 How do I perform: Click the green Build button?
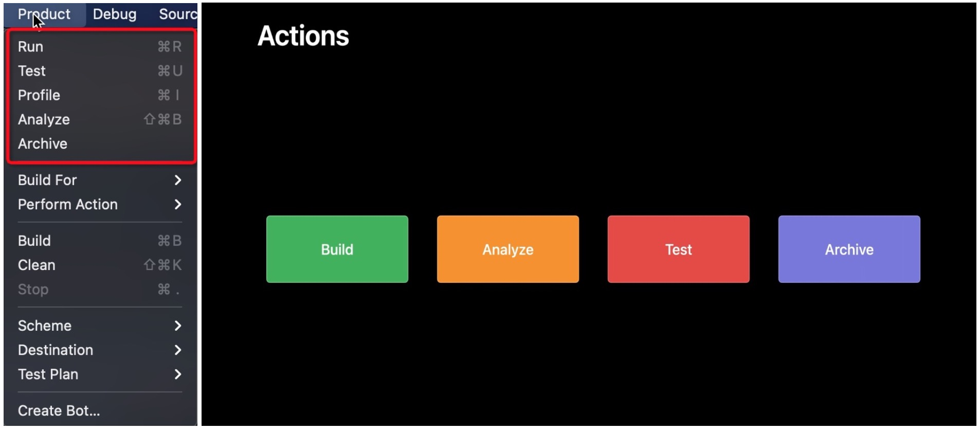(337, 249)
